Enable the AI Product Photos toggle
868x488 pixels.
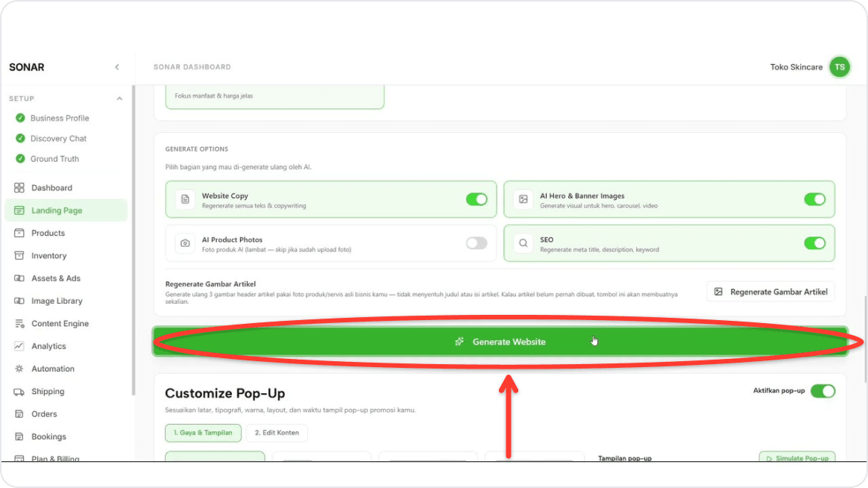point(476,243)
